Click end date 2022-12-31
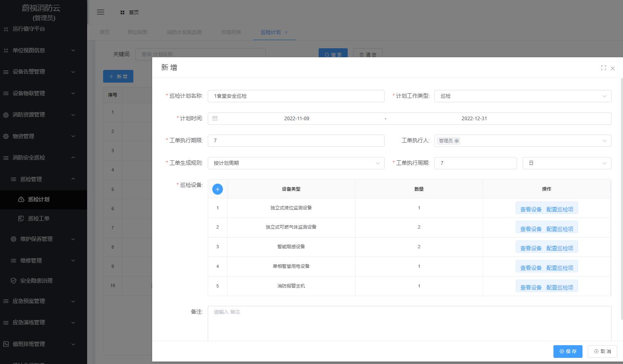623x364 pixels. click(474, 119)
